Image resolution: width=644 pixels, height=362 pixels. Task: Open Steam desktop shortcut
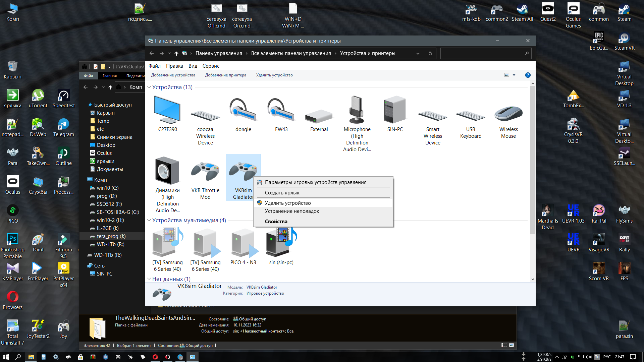[x=624, y=13]
